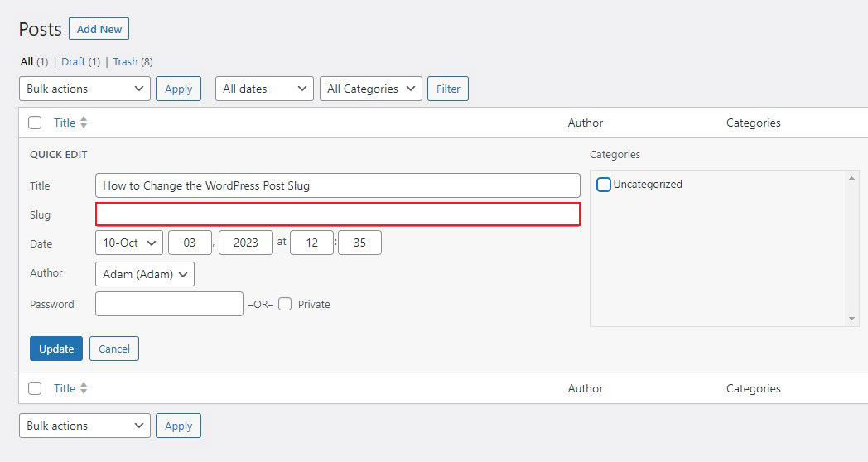Click the bottom Categories column header
This screenshot has width=868, height=462.
coord(754,388)
